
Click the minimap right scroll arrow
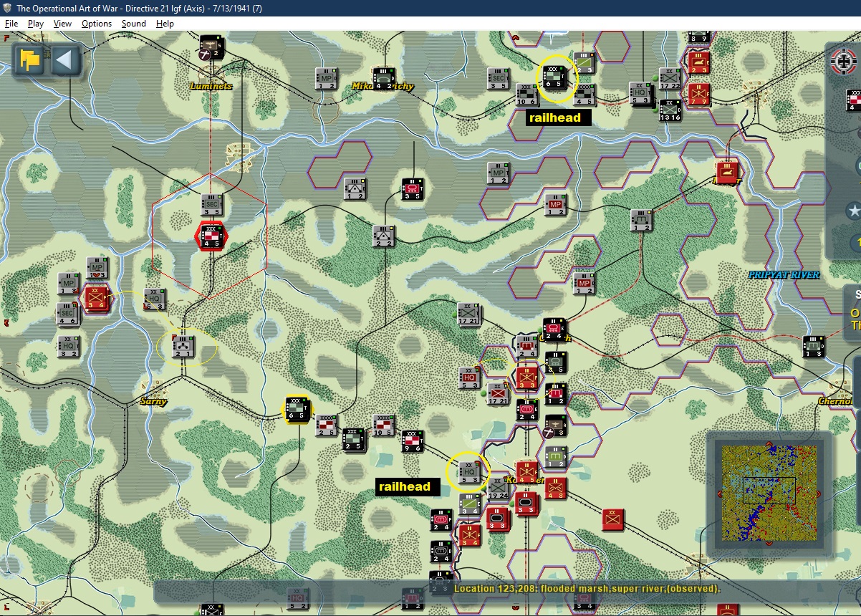(820, 493)
